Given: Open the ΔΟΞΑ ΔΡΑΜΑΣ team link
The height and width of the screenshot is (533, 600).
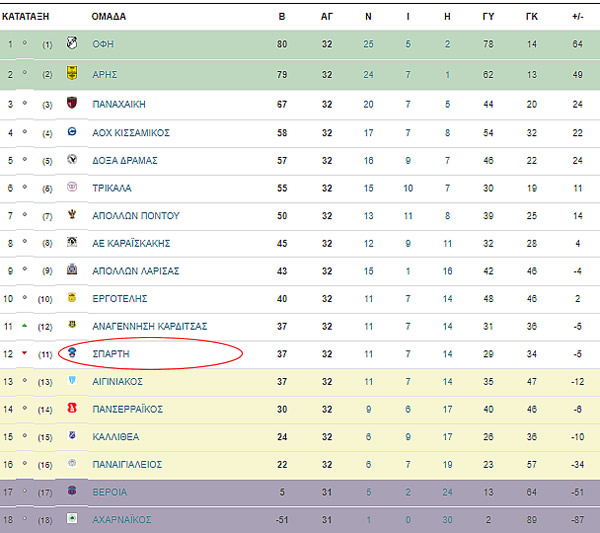Looking at the screenshot, I should 125,161.
